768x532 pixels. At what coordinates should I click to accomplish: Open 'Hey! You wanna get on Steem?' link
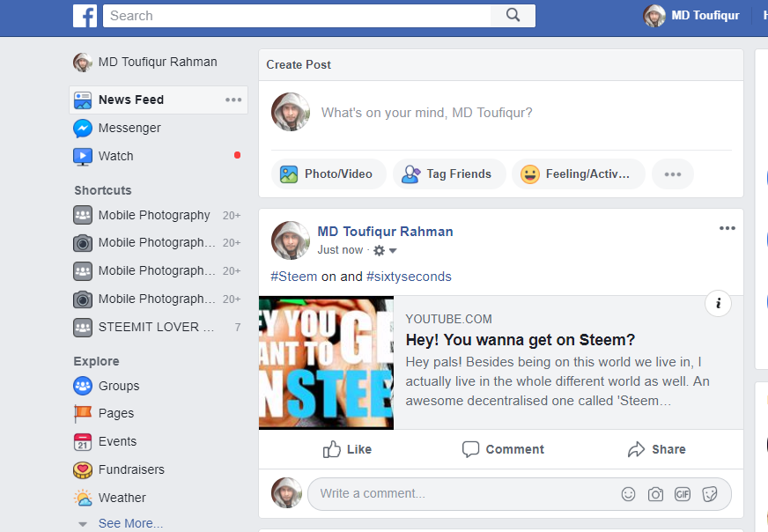pos(521,340)
